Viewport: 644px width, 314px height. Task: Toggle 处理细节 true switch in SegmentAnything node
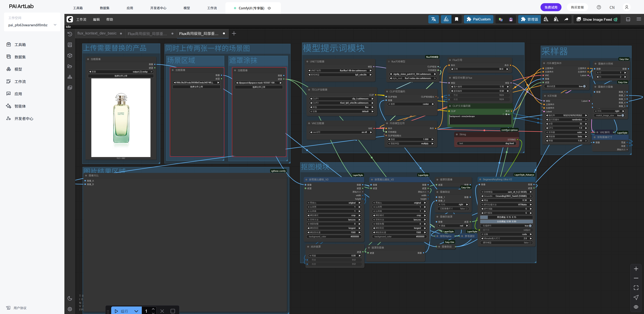point(530,226)
